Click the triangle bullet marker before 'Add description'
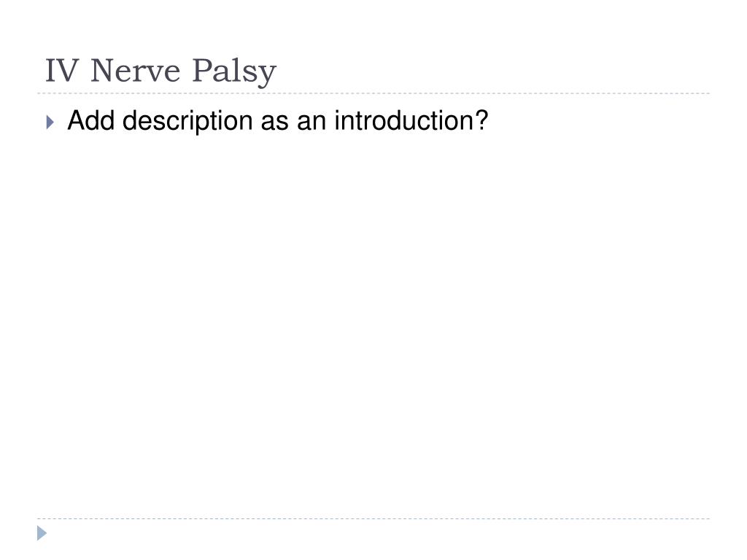The height and width of the screenshot is (560, 747). click(50, 122)
